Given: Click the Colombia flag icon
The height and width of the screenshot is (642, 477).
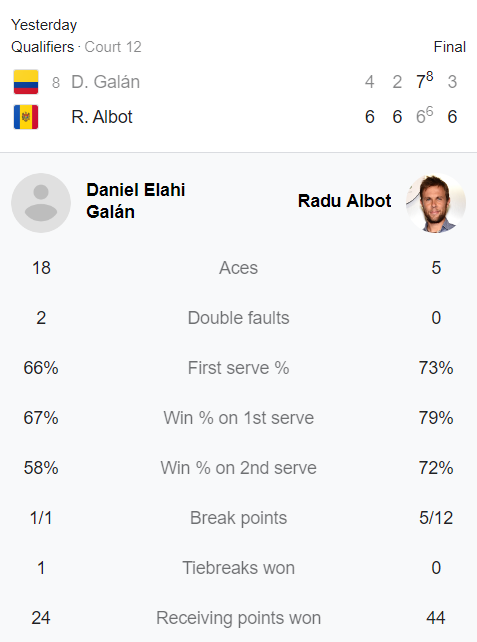Looking at the screenshot, I should [x=26, y=81].
